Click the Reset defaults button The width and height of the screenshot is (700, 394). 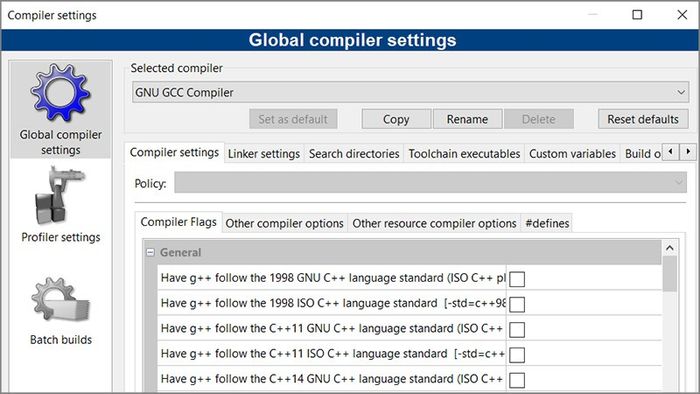(x=643, y=119)
